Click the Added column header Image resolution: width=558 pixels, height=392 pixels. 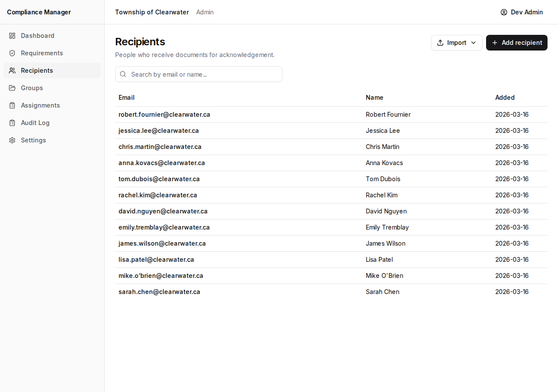[x=505, y=98]
